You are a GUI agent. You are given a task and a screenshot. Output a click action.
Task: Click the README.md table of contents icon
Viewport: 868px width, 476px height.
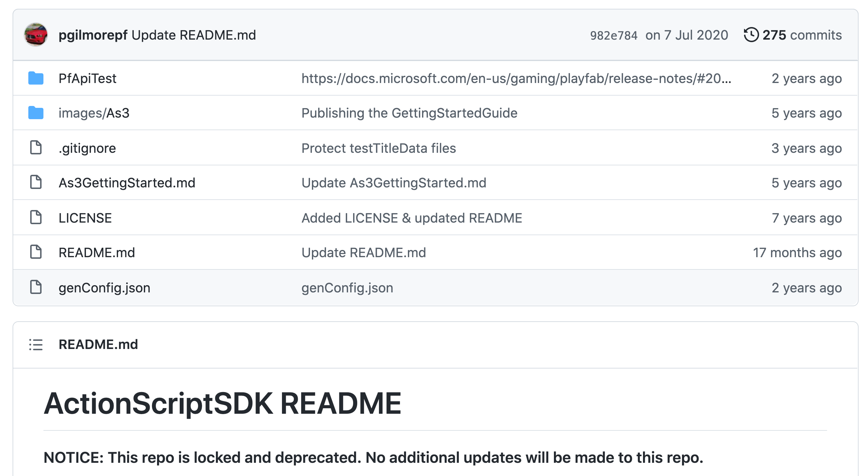point(36,345)
